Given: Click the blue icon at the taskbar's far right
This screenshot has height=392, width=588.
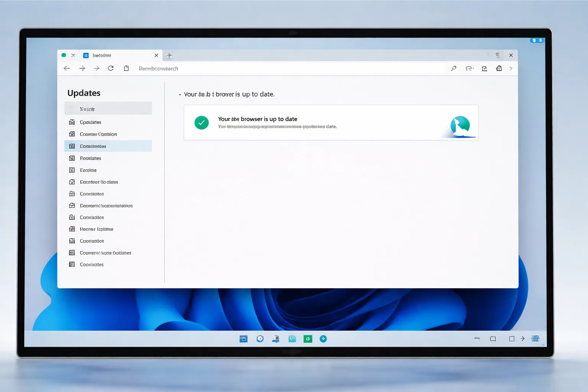Looking at the screenshot, I should (x=536, y=338).
